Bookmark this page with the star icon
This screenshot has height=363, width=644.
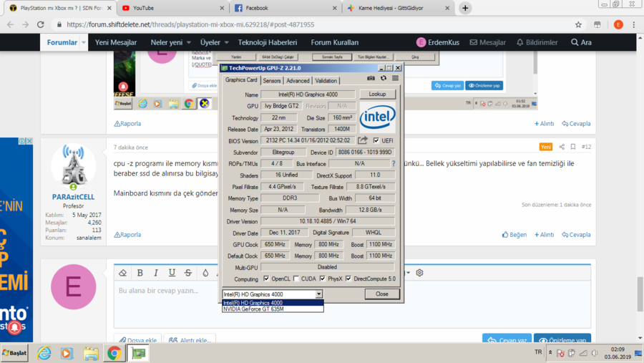click(x=578, y=24)
